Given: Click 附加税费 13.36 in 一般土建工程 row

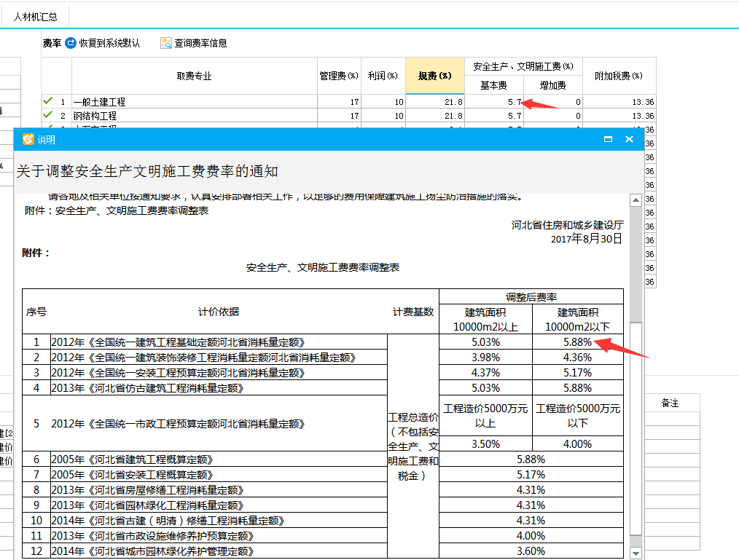Looking at the screenshot, I should (619, 102).
